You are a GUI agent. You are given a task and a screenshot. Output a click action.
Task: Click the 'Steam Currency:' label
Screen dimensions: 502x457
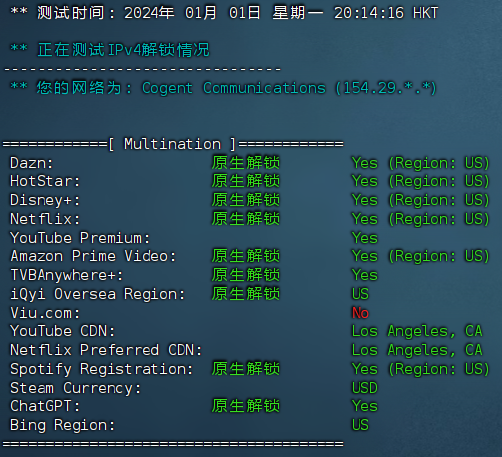click(x=75, y=388)
